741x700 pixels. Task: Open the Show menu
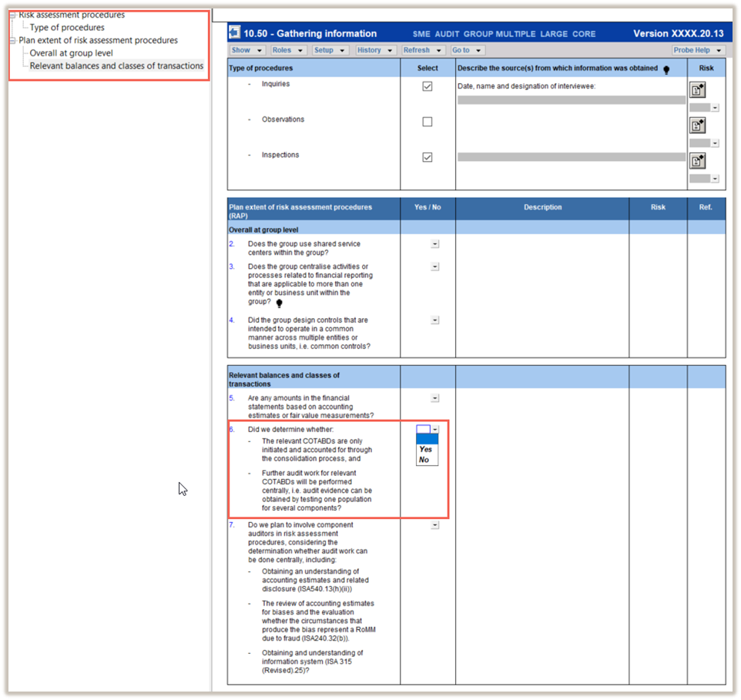tap(247, 50)
